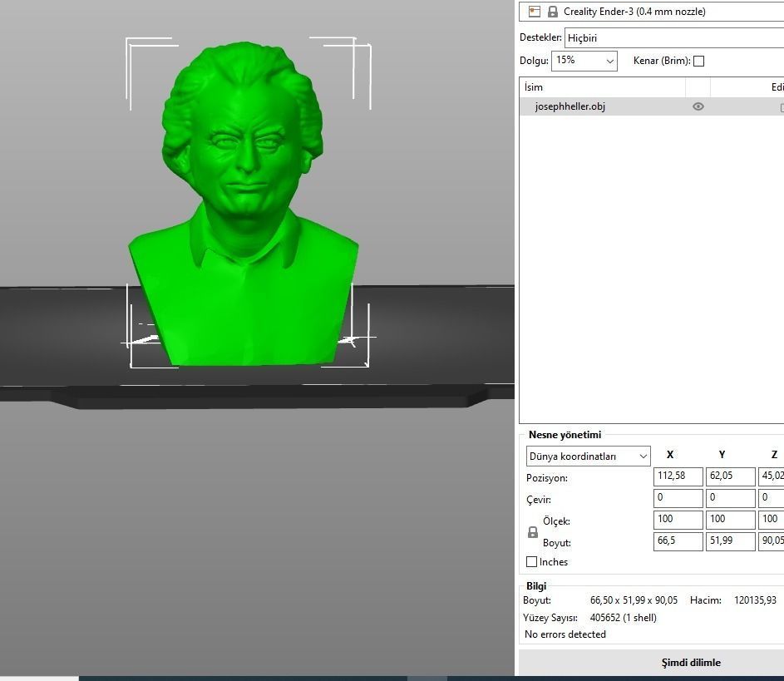Click the Pozisyon X field 112,58
Image resolution: width=784 pixels, height=681 pixels.
[x=678, y=476]
